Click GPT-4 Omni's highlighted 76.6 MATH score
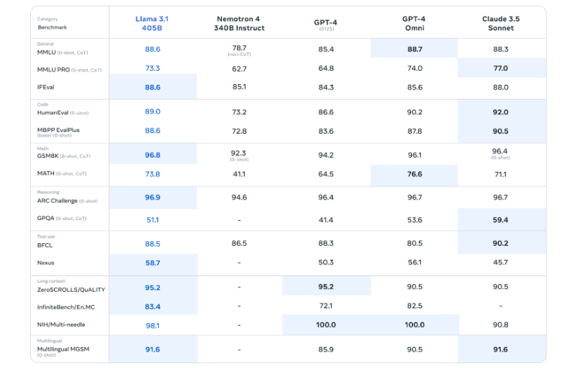Screen dimensions: 588x368 pyautogui.click(x=414, y=175)
